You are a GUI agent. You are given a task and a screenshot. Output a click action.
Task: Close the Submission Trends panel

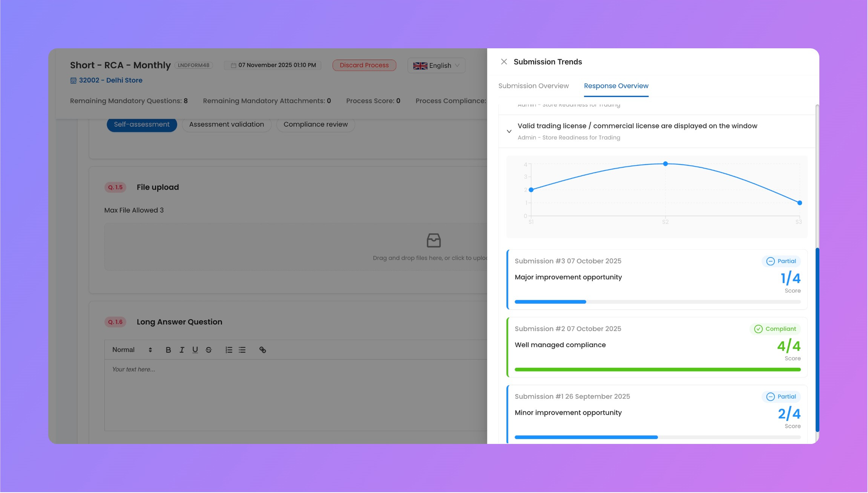click(504, 62)
